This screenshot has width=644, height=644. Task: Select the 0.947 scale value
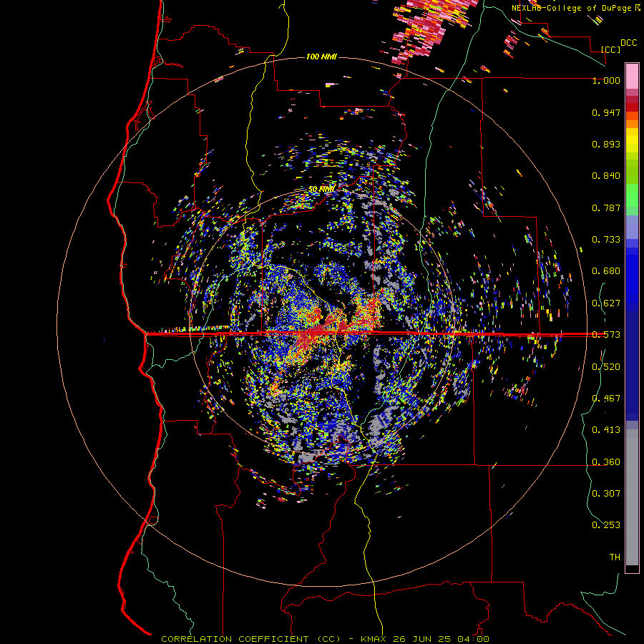(606, 112)
